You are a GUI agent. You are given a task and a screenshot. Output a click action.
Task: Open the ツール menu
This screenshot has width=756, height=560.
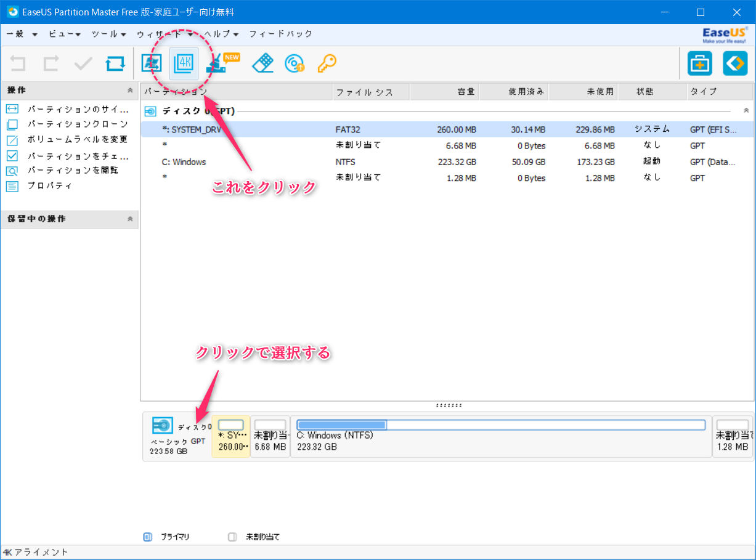click(x=108, y=34)
